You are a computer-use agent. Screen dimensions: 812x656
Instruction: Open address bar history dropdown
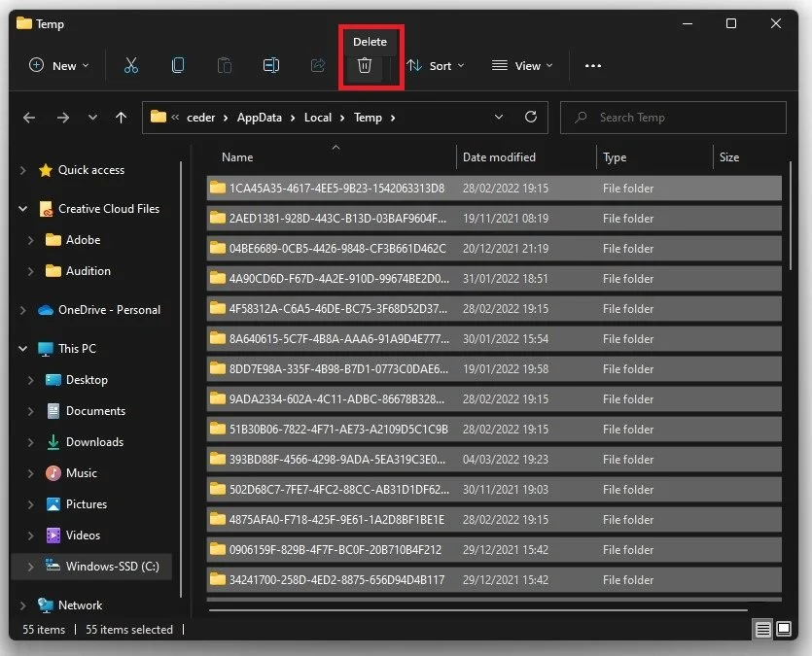pos(499,117)
